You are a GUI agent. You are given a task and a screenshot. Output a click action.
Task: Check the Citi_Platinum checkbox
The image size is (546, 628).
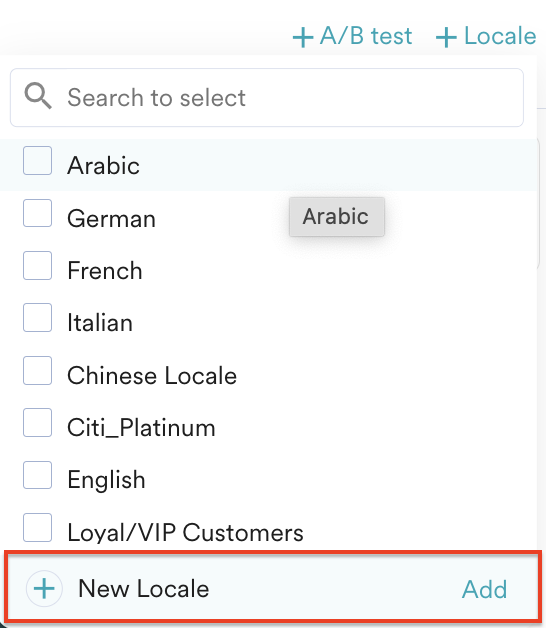[37, 423]
